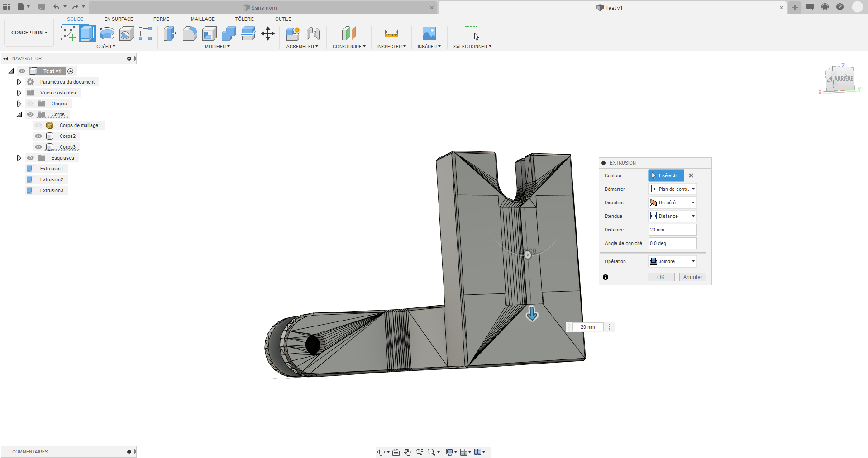This screenshot has height=458, width=868.
Task: Click the Angle de conicité field
Action: click(x=672, y=243)
